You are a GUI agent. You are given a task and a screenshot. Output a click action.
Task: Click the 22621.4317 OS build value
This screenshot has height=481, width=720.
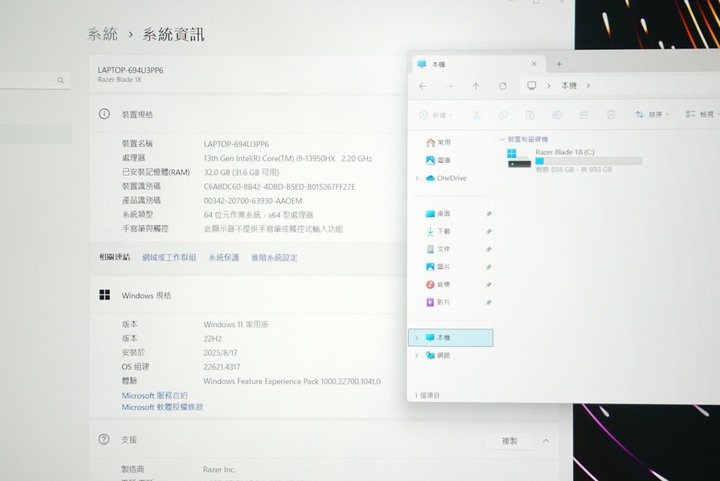[222, 367]
